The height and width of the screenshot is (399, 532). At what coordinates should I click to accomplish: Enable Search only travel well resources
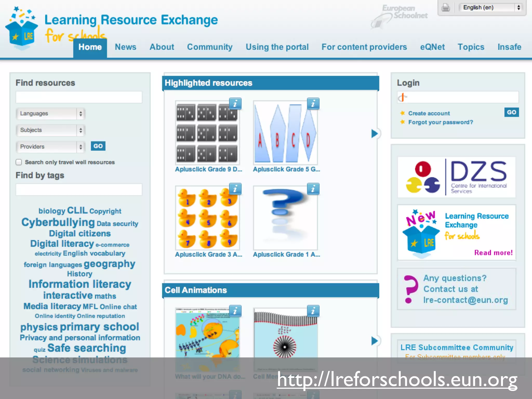click(19, 162)
